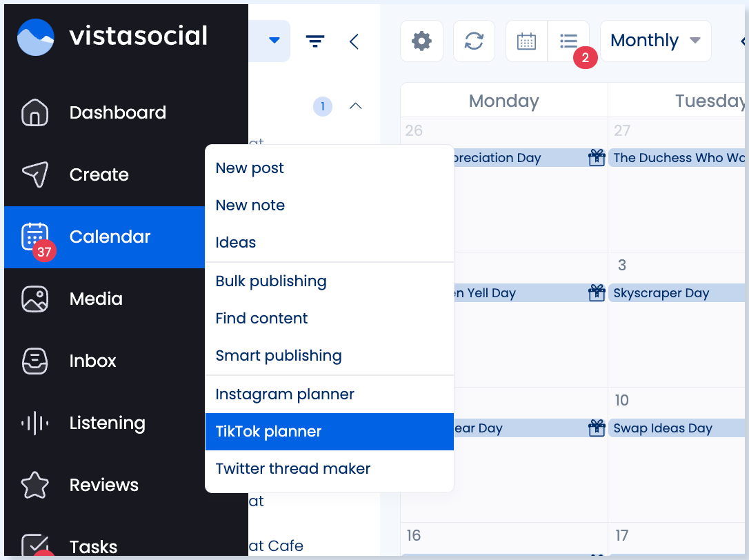
Task: Open the filter lines icon
Action: (x=314, y=41)
